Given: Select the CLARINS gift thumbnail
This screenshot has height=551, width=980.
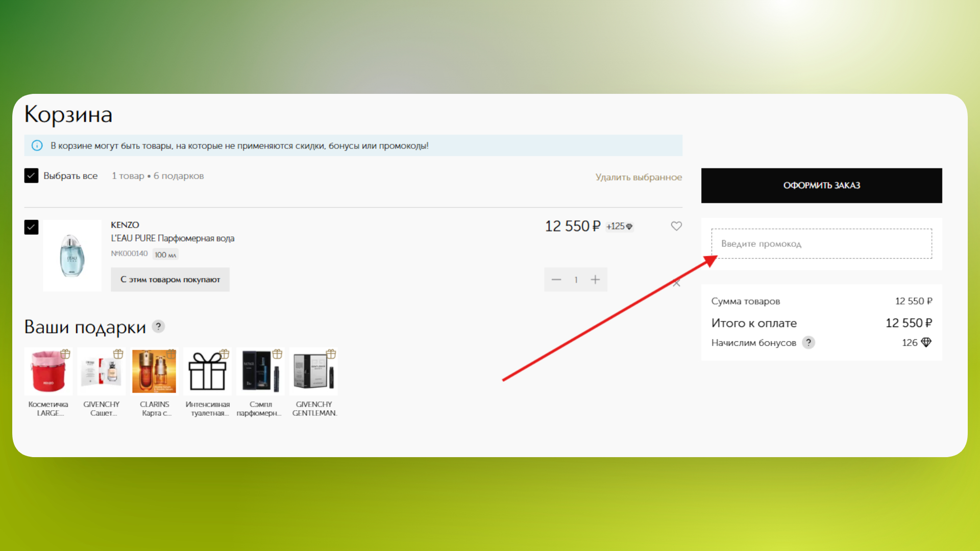Looking at the screenshot, I should (154, 371).
